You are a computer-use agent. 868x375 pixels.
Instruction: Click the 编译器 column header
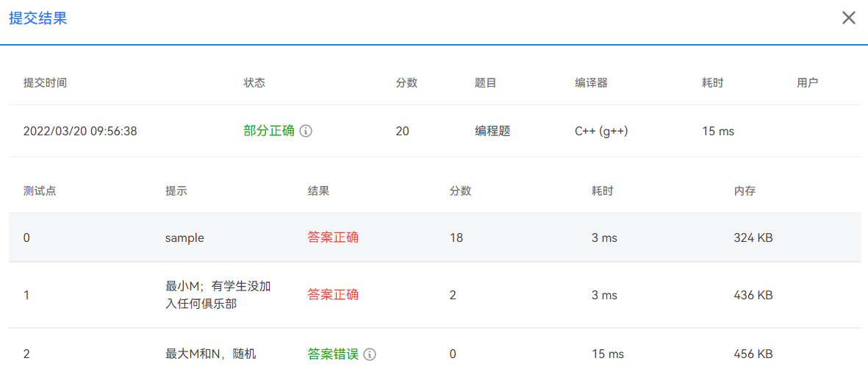592,83
